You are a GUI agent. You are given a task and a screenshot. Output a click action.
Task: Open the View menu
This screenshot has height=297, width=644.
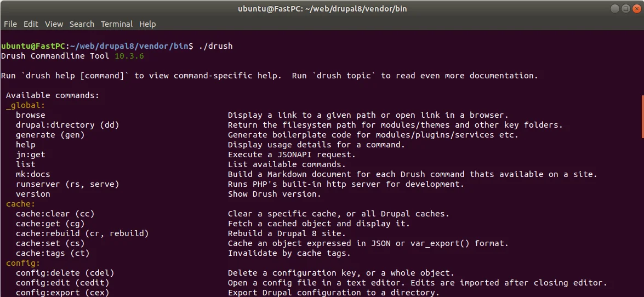point(54,24)
